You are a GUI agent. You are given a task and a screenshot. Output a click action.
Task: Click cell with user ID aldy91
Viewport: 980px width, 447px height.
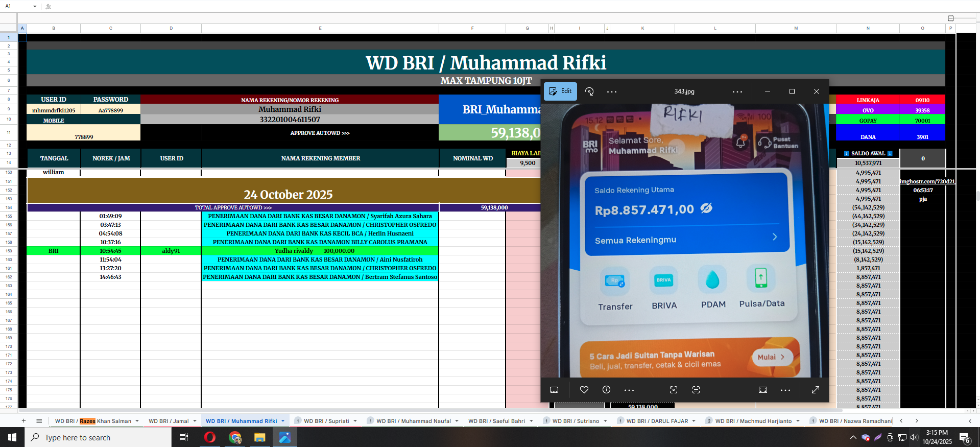tap(171, 251)
